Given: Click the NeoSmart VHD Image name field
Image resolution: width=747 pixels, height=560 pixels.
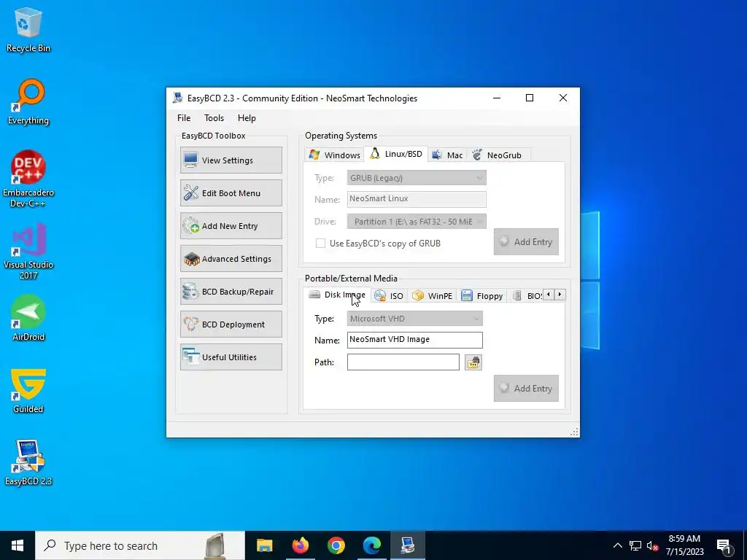Looking at the screenshot, I should coord(414,340).
